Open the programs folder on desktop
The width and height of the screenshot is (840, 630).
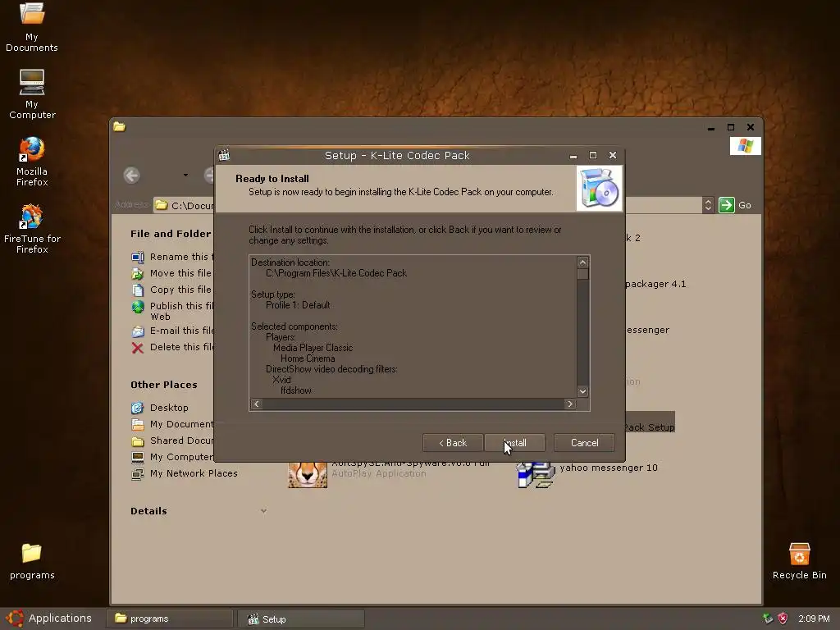tap(32, 561)
